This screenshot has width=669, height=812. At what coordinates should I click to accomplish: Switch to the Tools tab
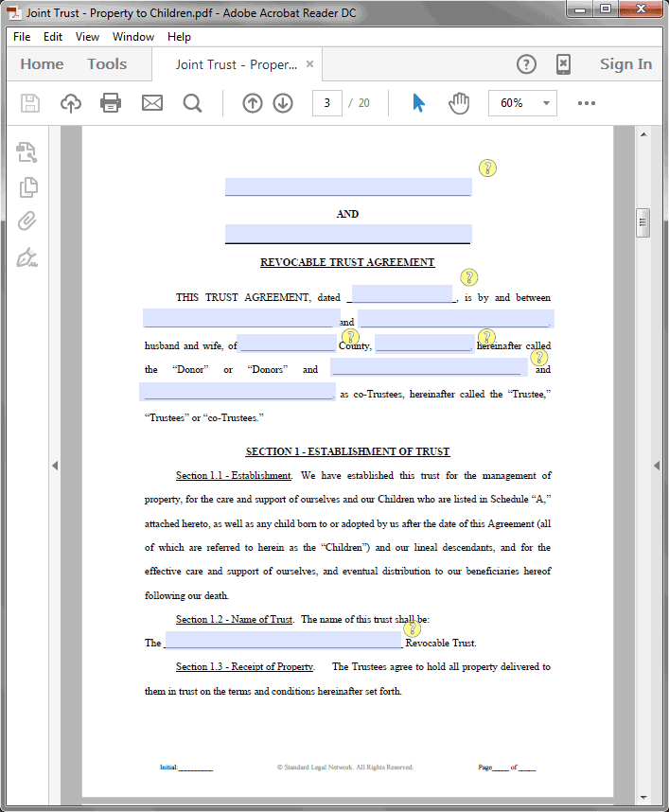click(x=107, y=64)
